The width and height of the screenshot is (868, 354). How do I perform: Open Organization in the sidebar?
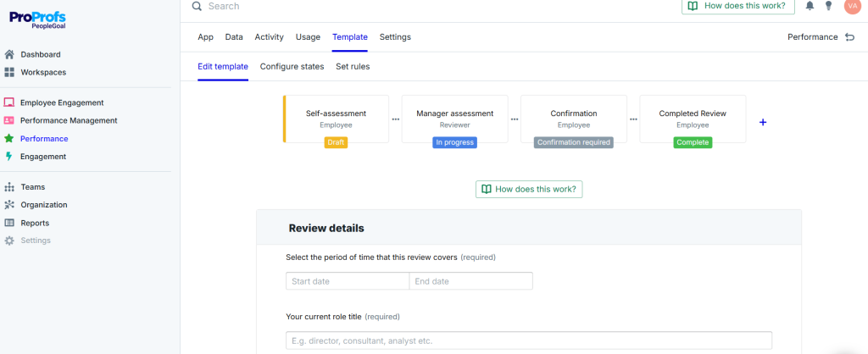(44, 205)
